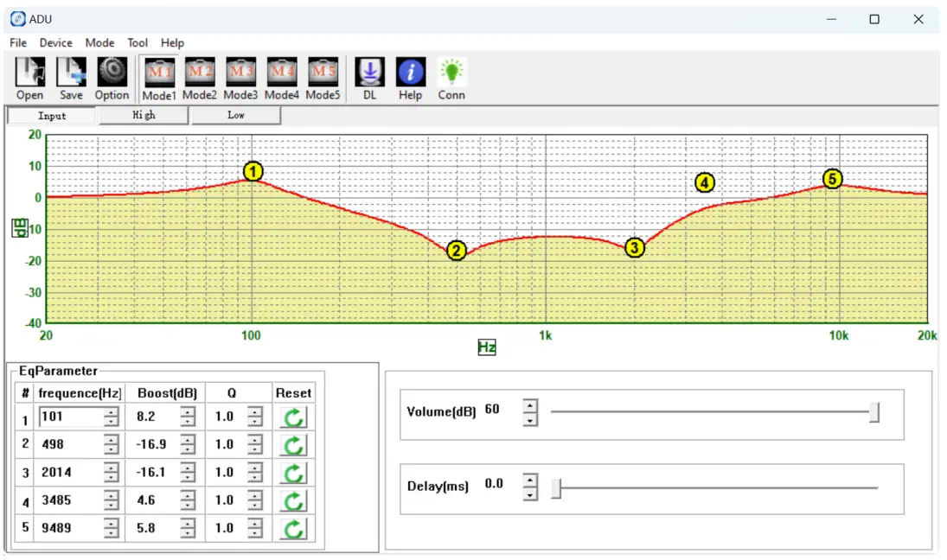This screenshot has height=560, width=947.
Task: Click the Delay value 0.0
Action: tap(494, 483)
